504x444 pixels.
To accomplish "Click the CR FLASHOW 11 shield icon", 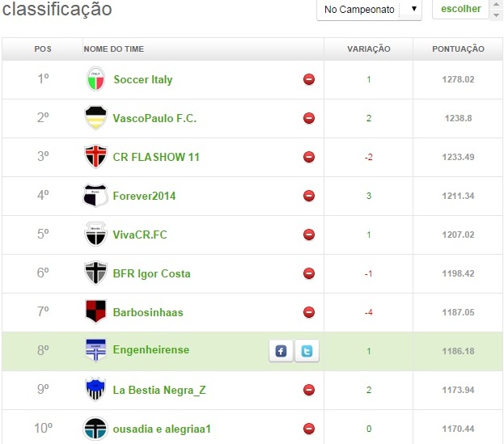I will (95, 157).
